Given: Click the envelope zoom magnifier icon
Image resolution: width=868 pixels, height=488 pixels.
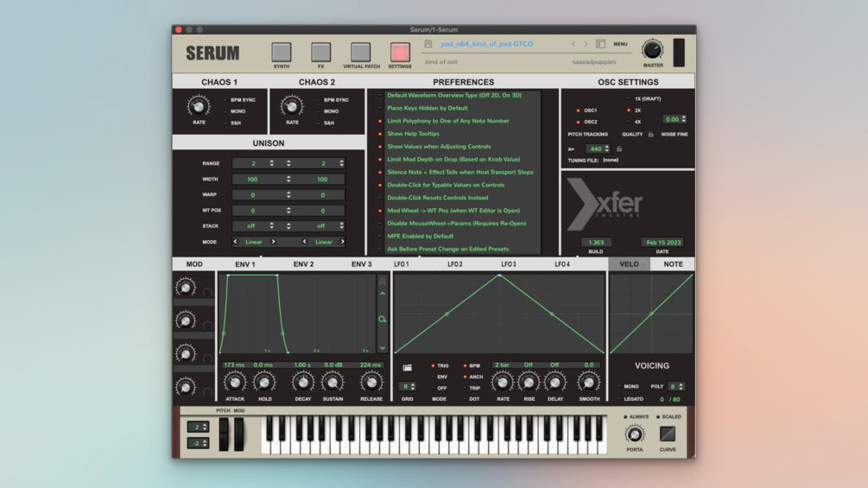Looking at the screenshot, I should [x=382, y=320].
